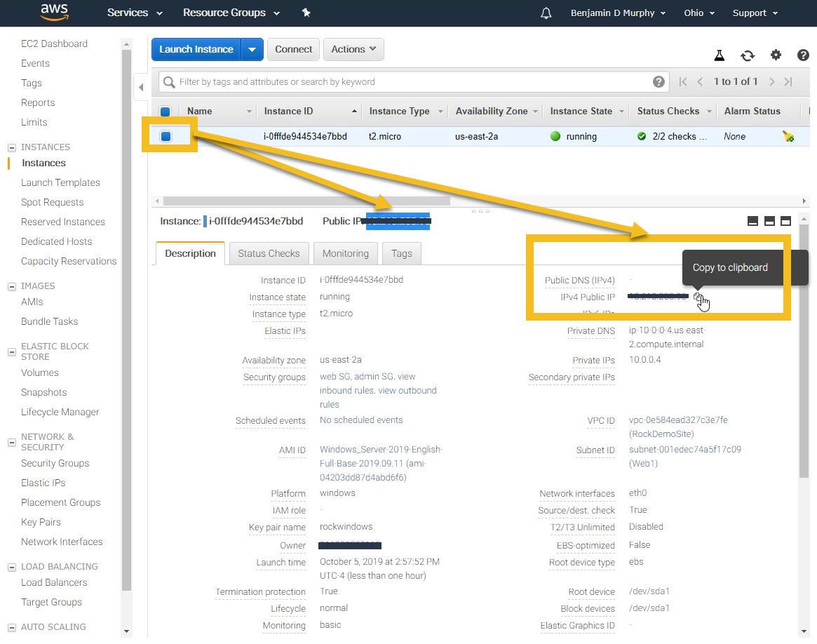The image size is (817, 644).
Task: Open the subnet-001edec74a5f17c09 link
Action: [x=684, y=450]
